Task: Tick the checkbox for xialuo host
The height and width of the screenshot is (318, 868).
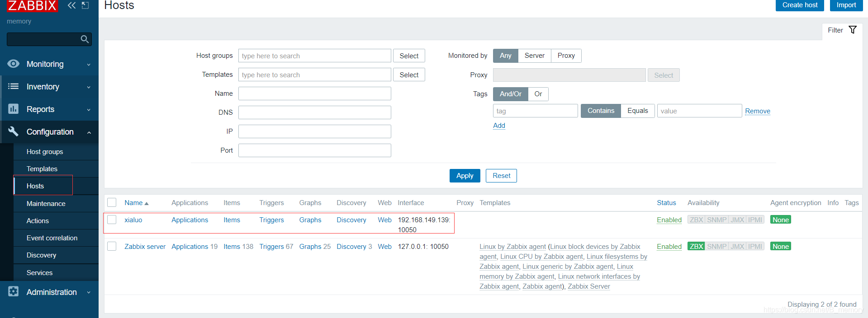Action: pos(112,220)
